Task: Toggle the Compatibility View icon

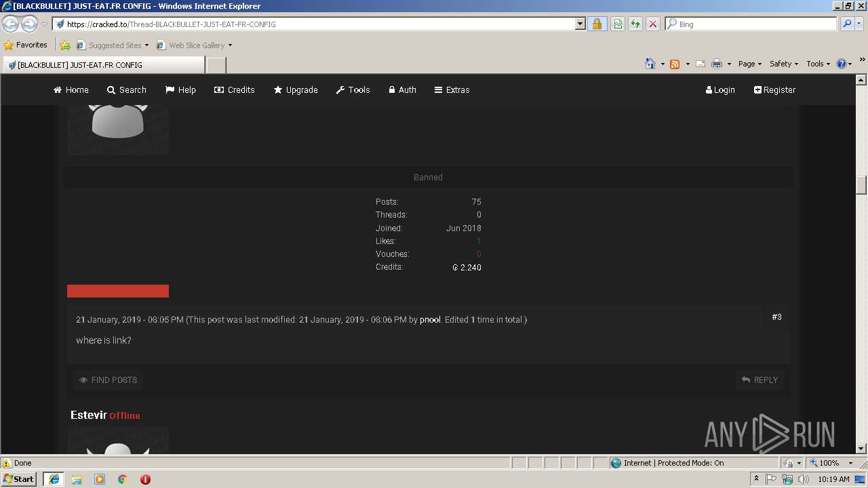Action: (x=618, y=24)
